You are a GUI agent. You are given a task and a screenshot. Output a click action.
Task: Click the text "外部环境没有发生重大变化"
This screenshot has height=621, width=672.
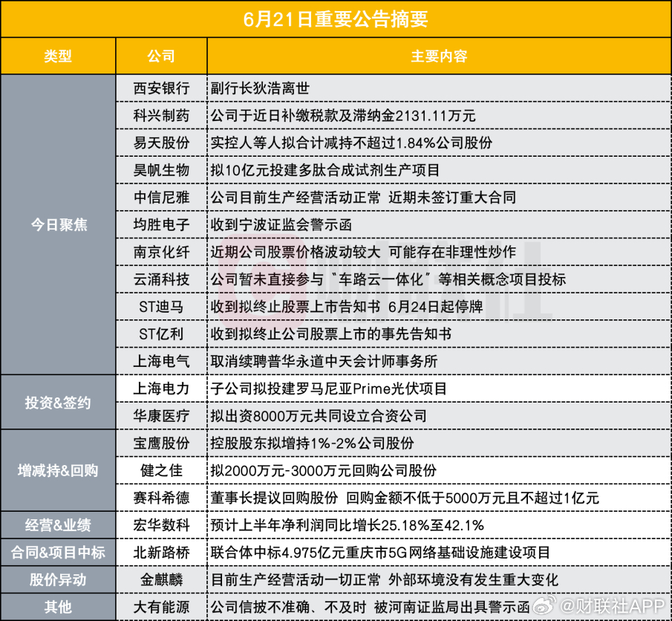coord(473,580)
